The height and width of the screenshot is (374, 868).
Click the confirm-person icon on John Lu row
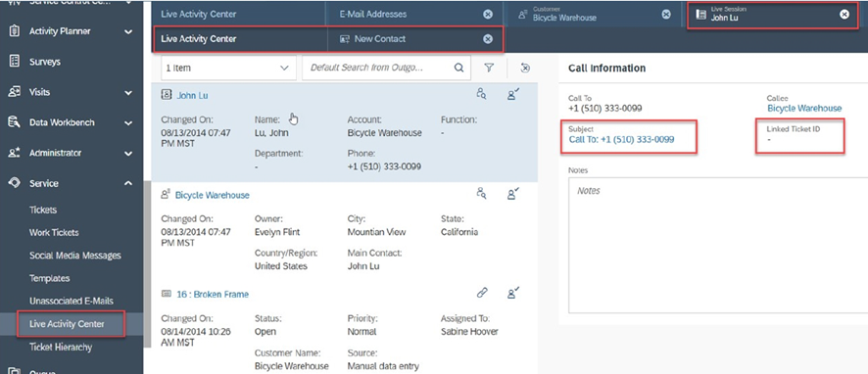(x=513, y=95)
